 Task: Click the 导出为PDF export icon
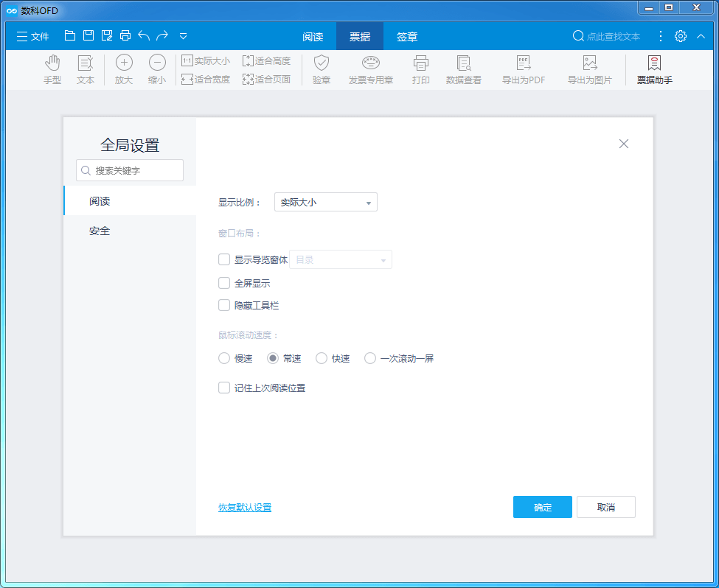pyautogui.click(x=524, y=69)
